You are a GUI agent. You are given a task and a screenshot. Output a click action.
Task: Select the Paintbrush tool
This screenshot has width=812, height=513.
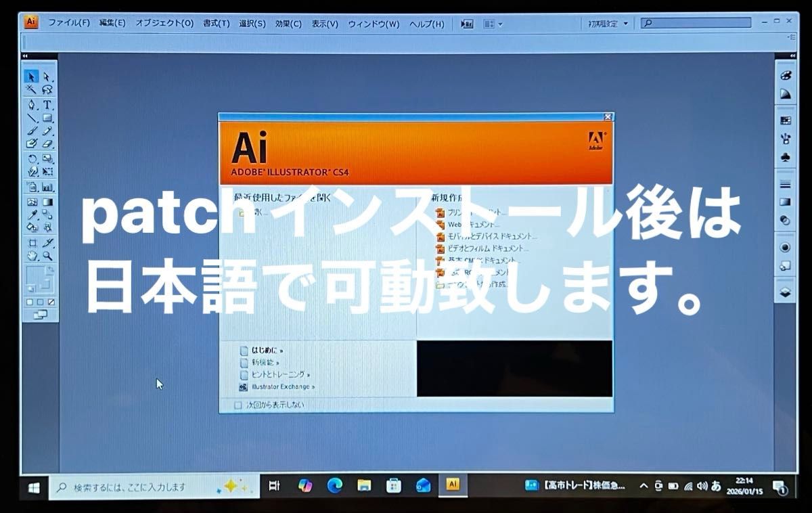[32, 131]
